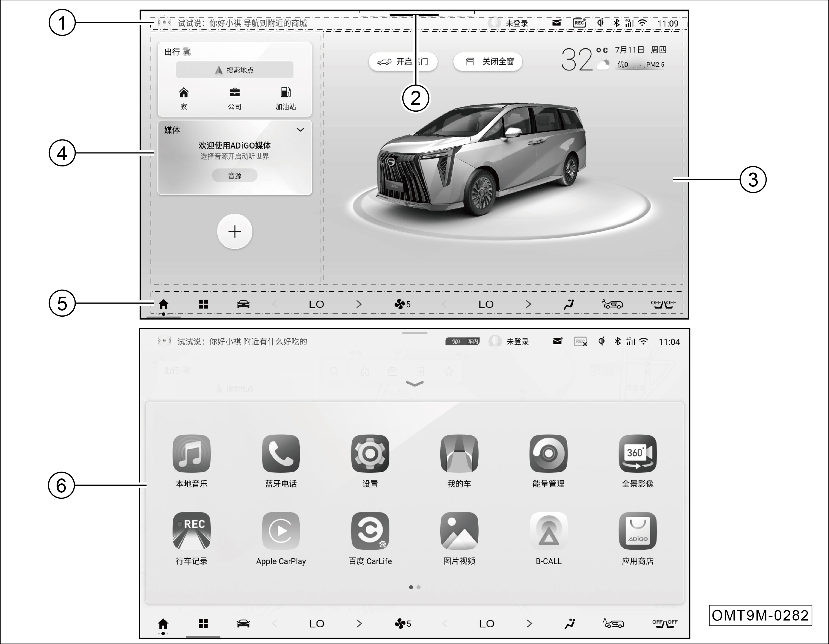
Task: Open the B-CALL app icon
Action: (x=548, y=531)
